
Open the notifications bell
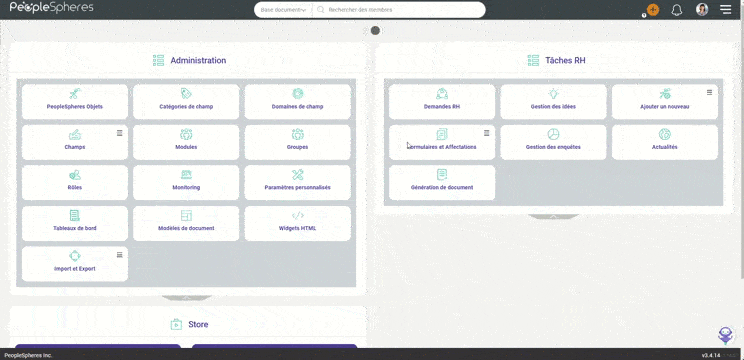(x=677, y=10)
